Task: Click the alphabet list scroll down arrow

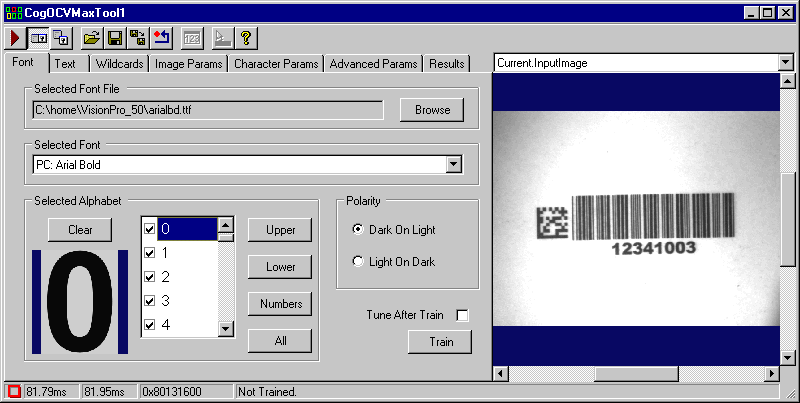Action: click(x=226, y=329)
